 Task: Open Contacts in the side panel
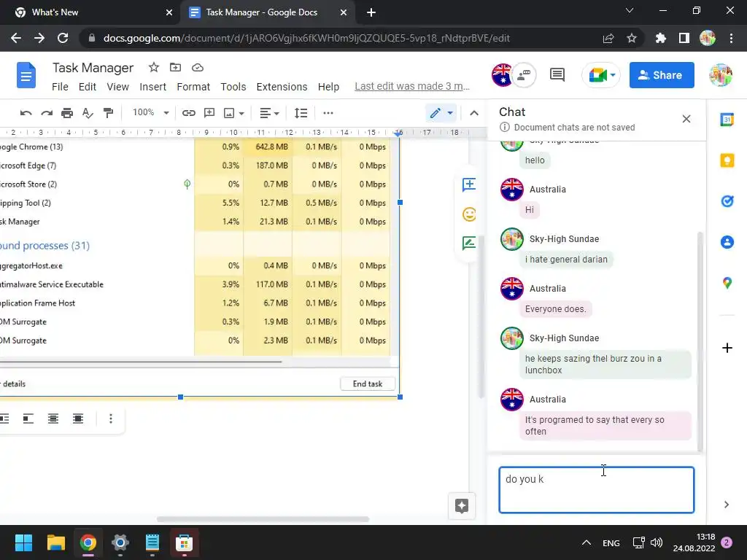click(727, 242)
